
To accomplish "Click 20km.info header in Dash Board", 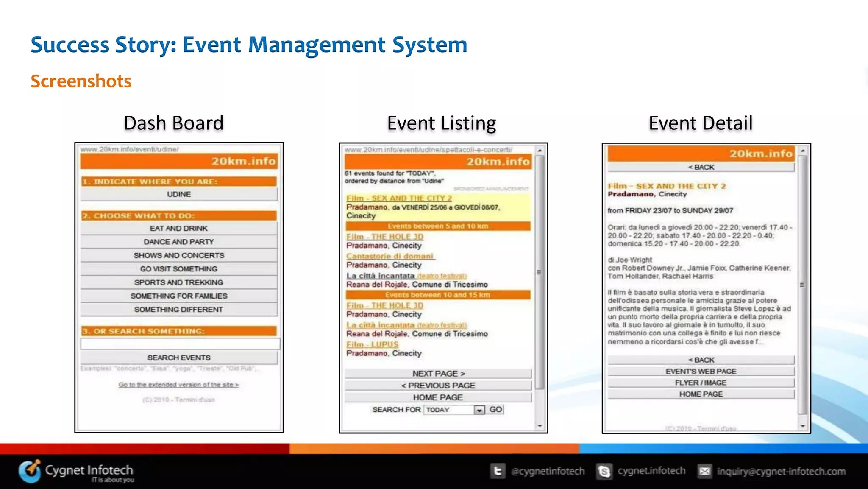I will pos(179,161).
